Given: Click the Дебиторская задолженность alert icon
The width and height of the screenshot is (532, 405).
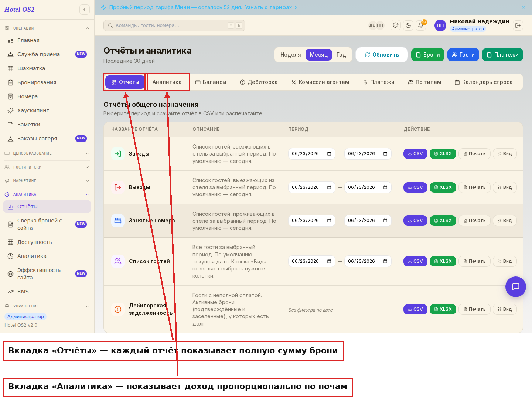Looking at the screenshot, I should point(118,309).
